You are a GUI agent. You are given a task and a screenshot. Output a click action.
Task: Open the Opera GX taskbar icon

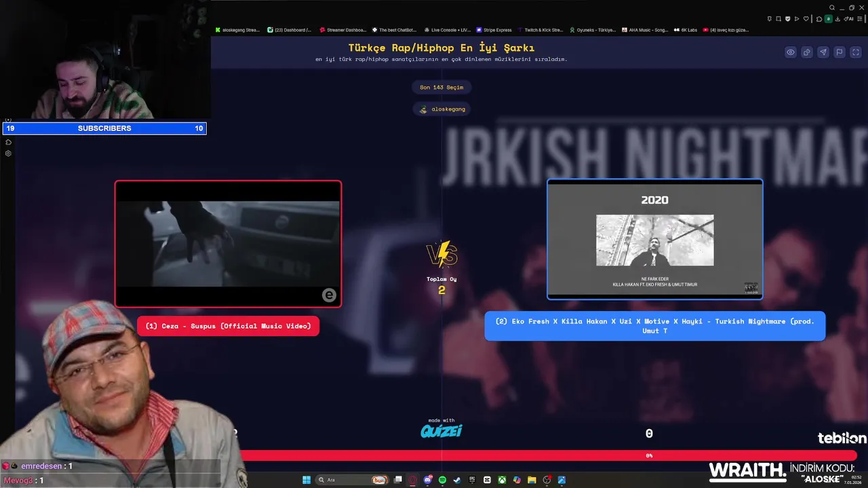(x=413, y=480)
